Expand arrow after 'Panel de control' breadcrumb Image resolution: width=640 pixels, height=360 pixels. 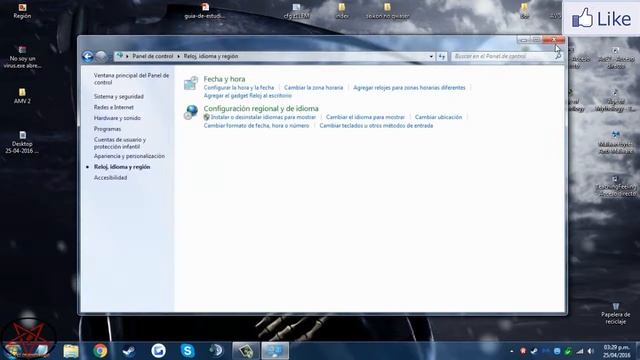click(x=178, y=56)
